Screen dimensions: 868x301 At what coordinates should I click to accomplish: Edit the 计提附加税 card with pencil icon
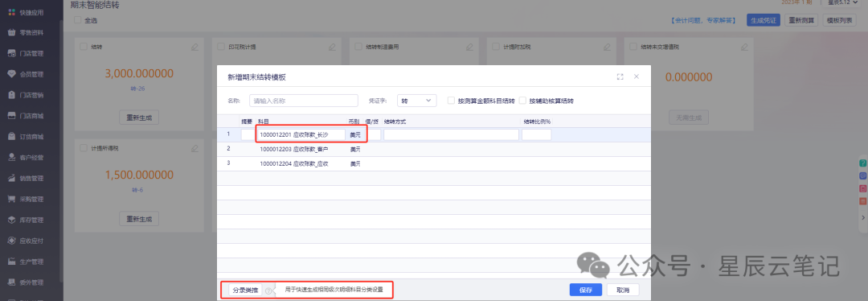(607, 47)
